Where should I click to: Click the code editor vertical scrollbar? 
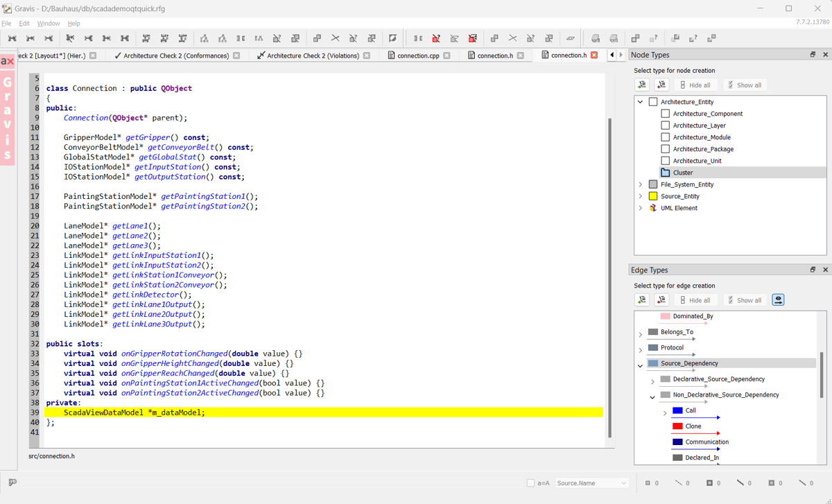pos(610,277)
